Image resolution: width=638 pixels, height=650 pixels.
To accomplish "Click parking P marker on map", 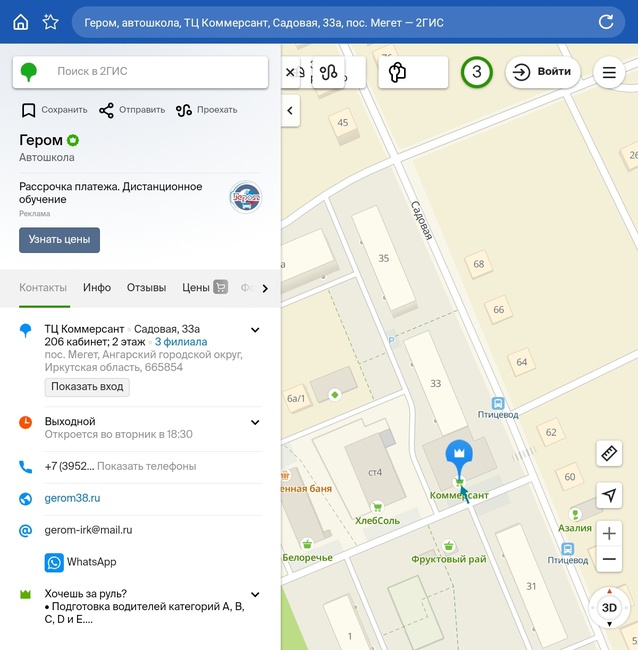I will point(391,340).
